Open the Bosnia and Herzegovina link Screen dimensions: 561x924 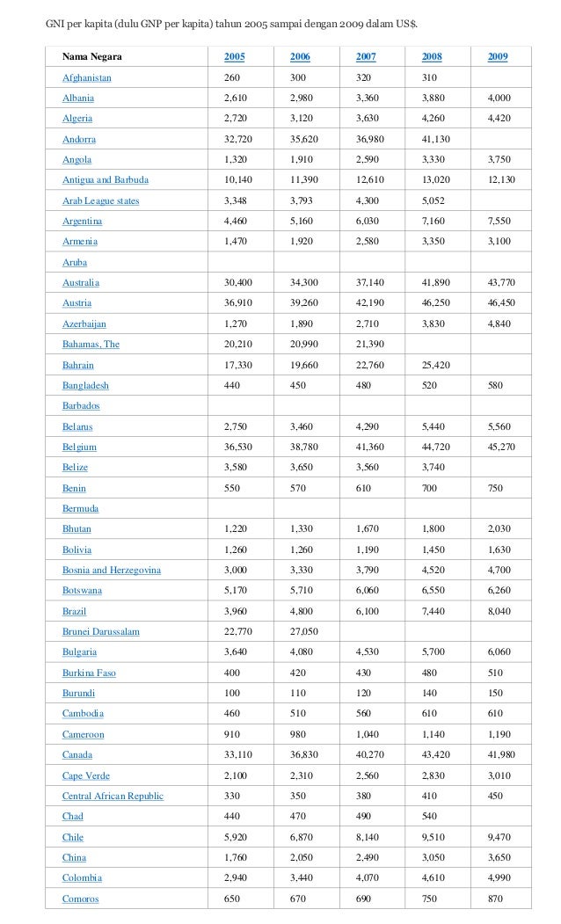pyautogui.click(x=112, y=571)
